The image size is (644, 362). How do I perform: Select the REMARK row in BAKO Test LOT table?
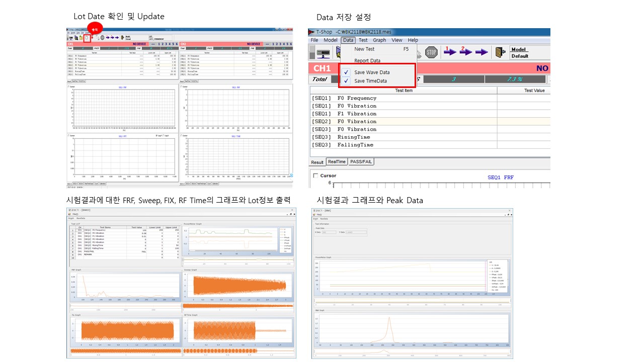tap(125, 254)
